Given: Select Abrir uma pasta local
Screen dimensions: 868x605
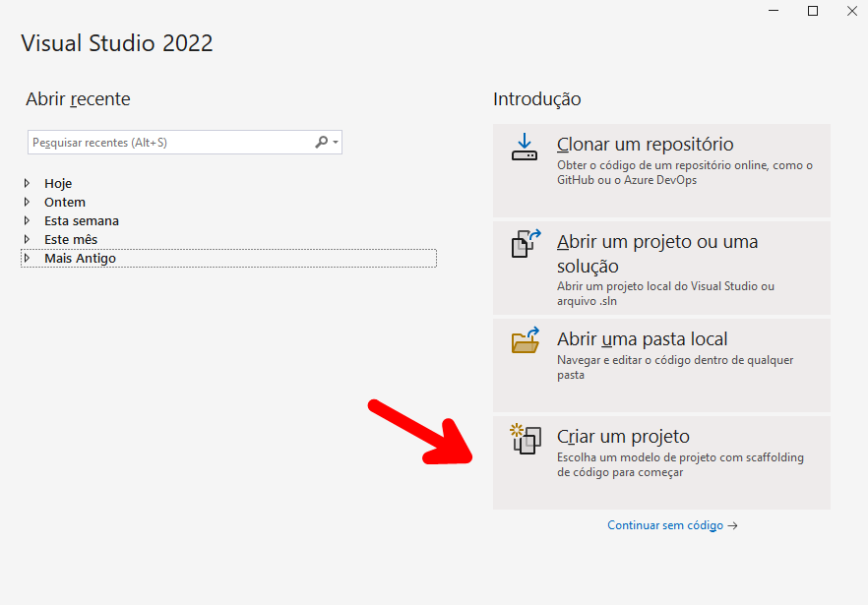Looking at the screenshot, I should point(661,365).
